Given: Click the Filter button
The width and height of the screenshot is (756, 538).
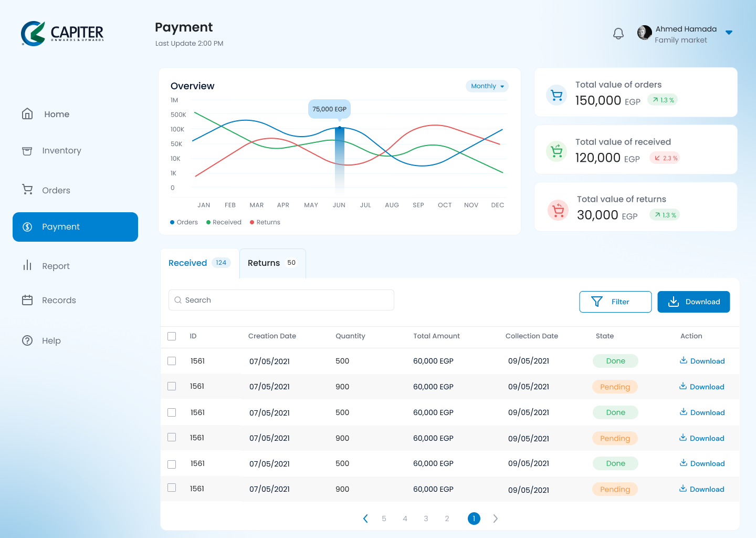Looking at the screenshot, I should point(615,302).
